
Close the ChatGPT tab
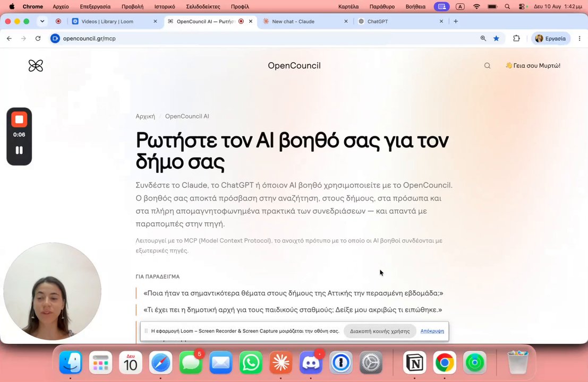441,21
